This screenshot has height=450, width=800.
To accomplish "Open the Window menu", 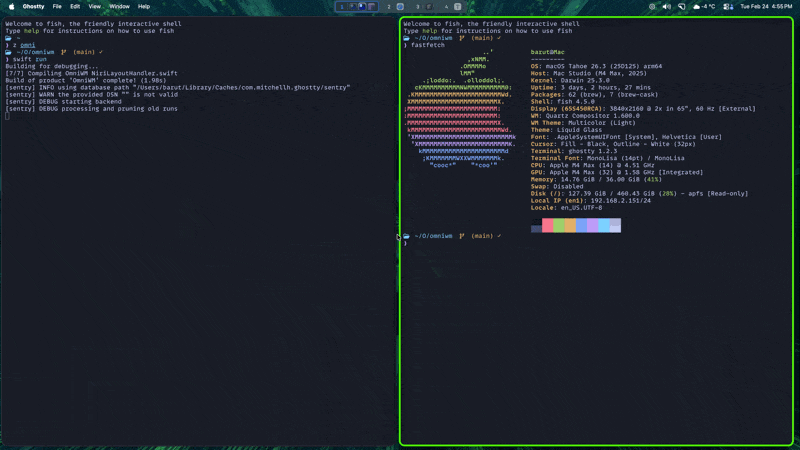I will point(119,7).
